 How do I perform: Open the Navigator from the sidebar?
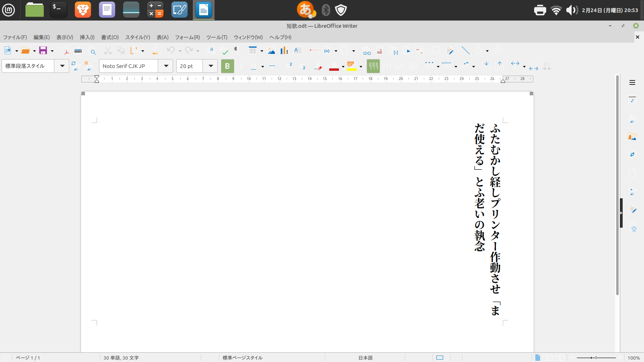tap(632, 154)
